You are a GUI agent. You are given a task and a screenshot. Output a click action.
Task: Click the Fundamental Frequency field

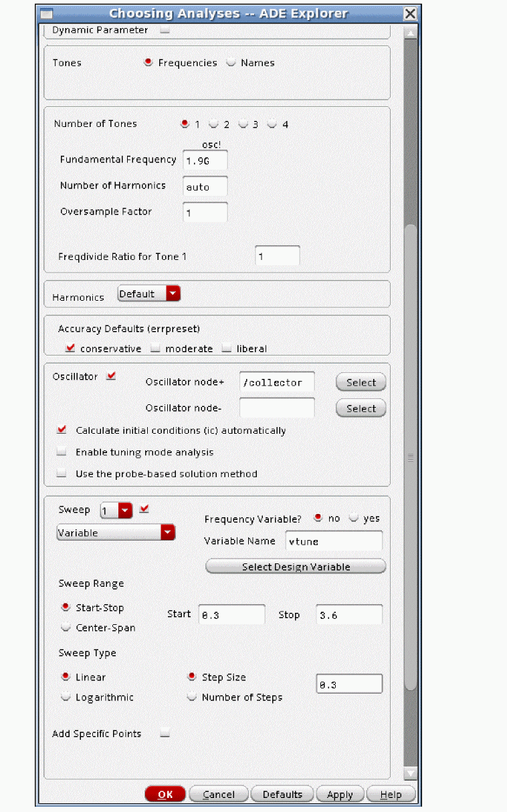tap(205, 161)
